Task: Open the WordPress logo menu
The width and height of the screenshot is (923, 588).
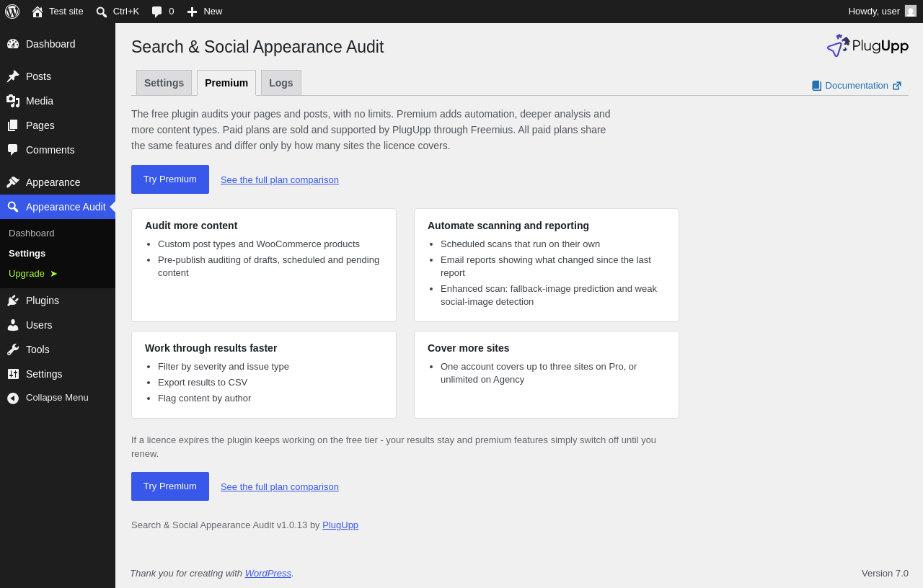Action: [12, 12]
